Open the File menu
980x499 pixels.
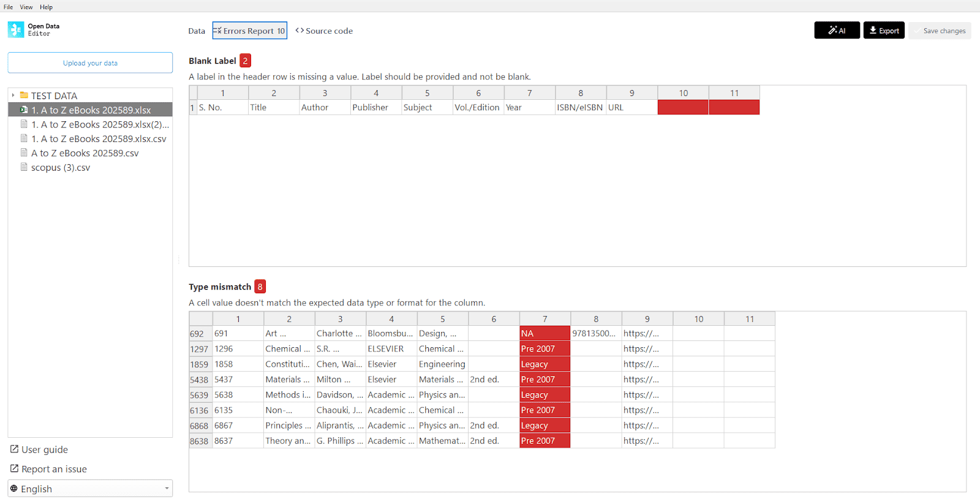8,7
